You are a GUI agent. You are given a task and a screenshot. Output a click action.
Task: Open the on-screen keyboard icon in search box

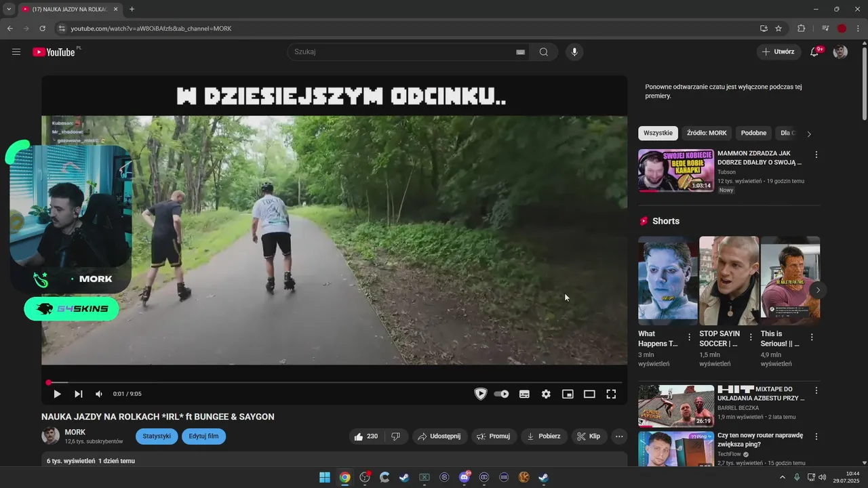click(x=520, y=52)
